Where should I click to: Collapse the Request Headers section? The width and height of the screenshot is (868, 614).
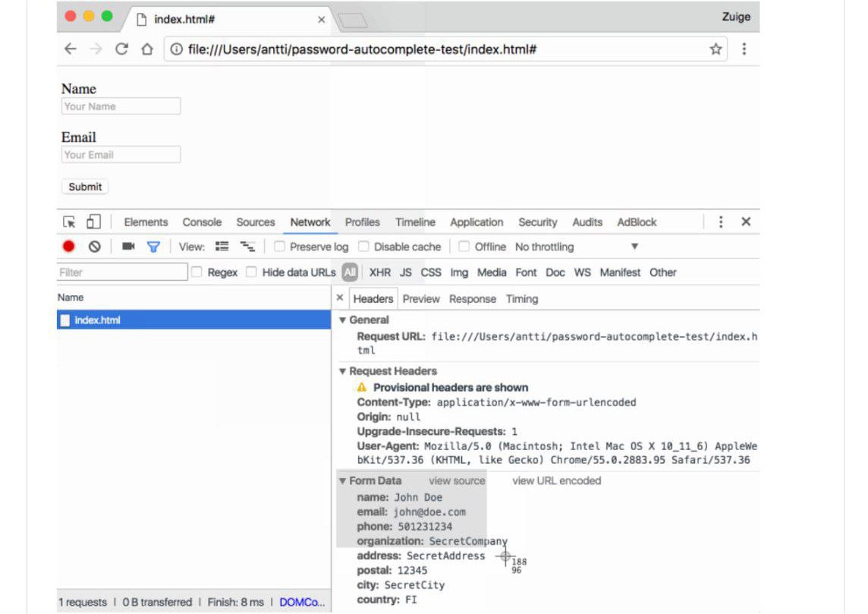click(x=343, y=372)
